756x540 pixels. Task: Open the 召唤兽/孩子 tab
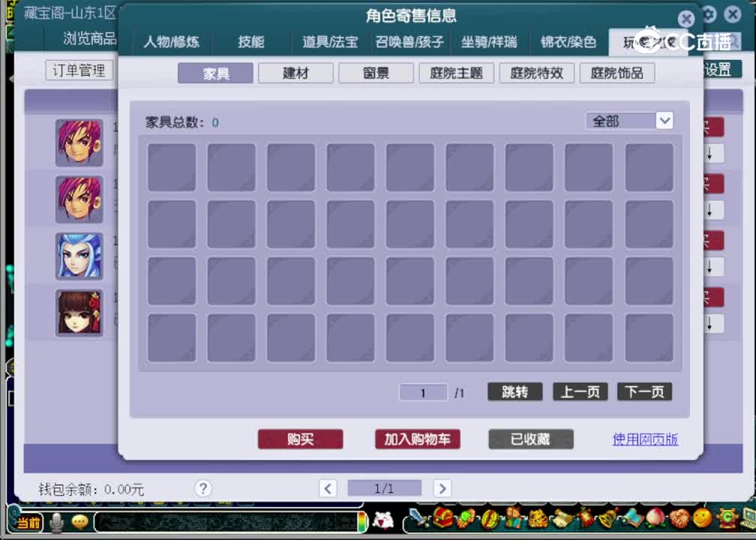point(408,43)
